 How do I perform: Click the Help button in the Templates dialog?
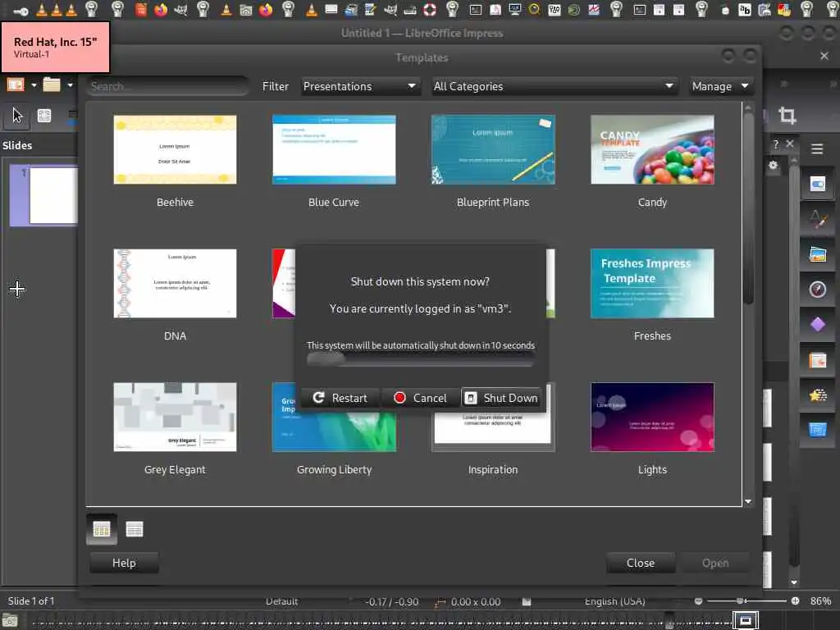pyautogui.click(x=124, y=563)
